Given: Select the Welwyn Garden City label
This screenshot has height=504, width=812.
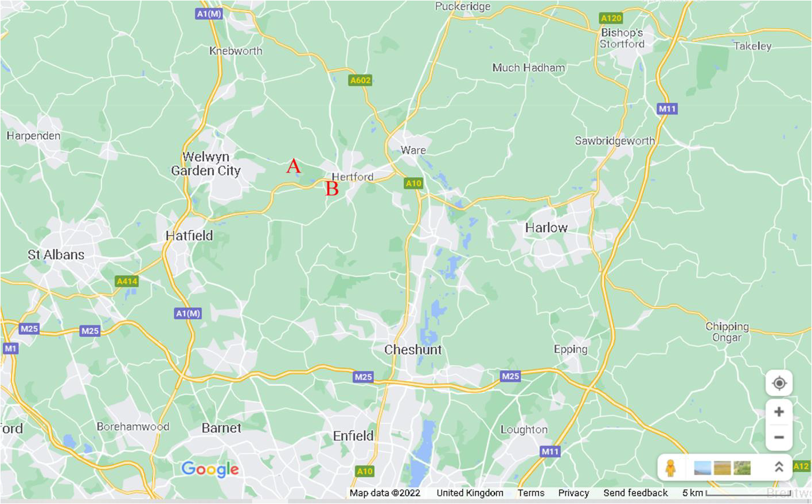Looking at the screenshot, I should pyautogui.click(x=206, y=163).
